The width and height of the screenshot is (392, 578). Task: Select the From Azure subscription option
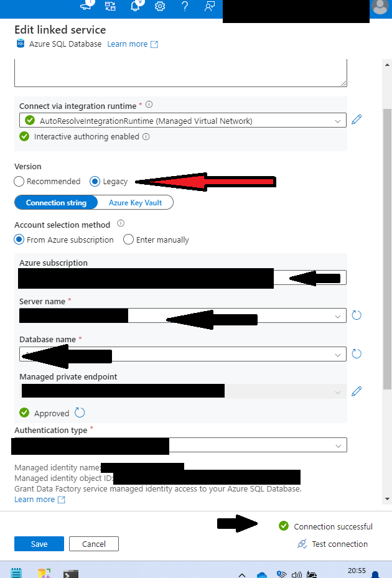tap(19, 240)
